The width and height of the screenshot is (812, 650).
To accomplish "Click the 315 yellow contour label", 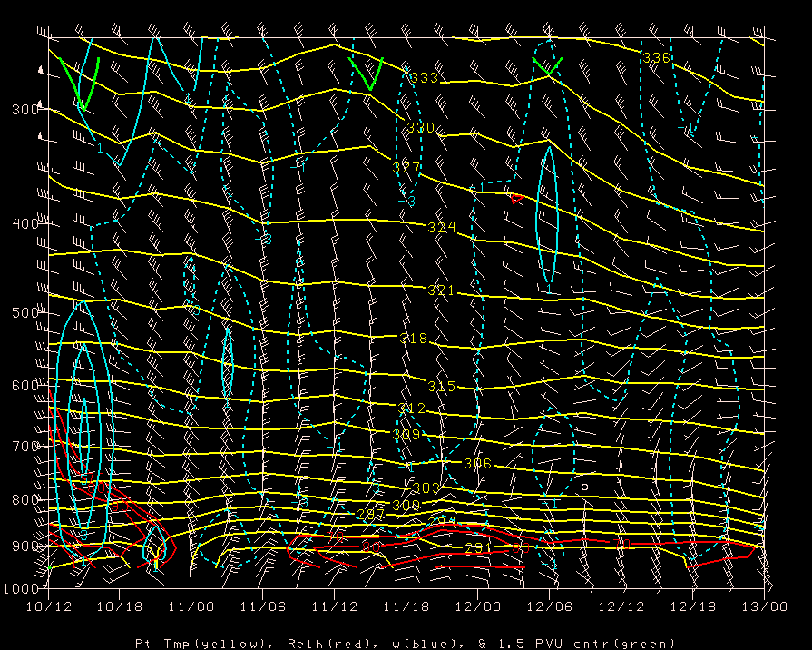I will (x=441, y=387).
